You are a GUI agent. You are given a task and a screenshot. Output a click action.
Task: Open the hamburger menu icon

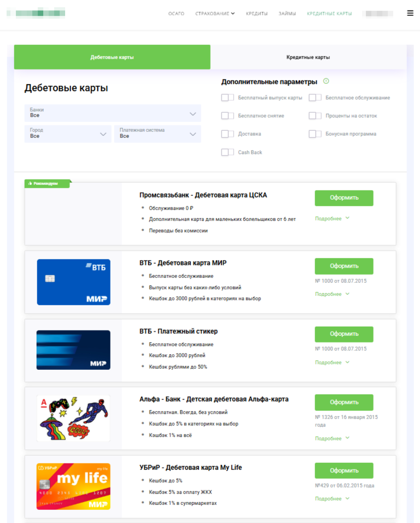tap(410, 13)
